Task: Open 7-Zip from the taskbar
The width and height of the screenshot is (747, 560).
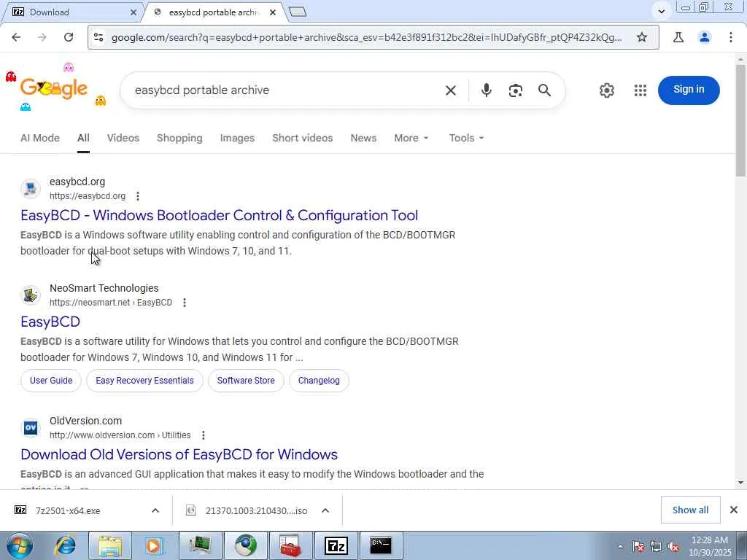Action: point(336,545)
